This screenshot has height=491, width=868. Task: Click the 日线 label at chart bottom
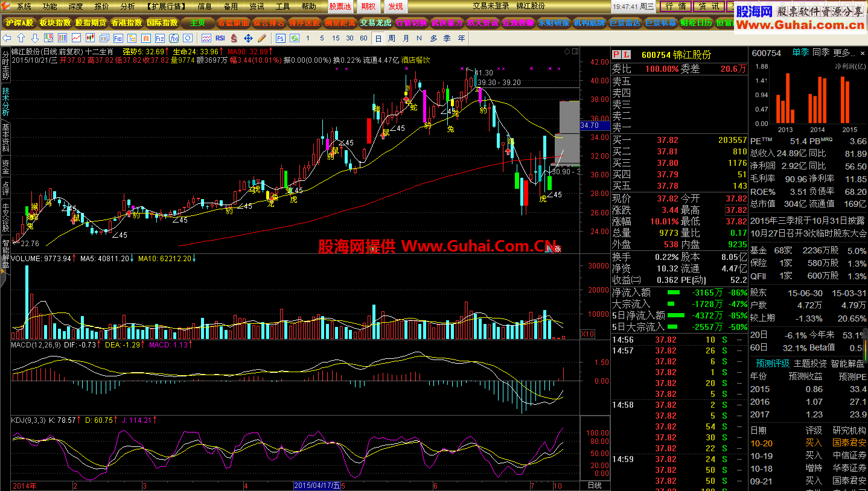(594, 486)
